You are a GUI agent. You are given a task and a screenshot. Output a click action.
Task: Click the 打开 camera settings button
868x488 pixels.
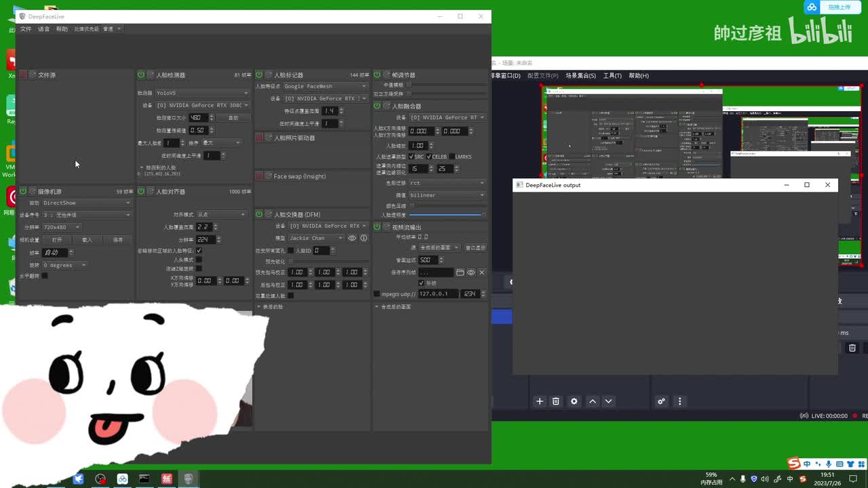[57, 240]
